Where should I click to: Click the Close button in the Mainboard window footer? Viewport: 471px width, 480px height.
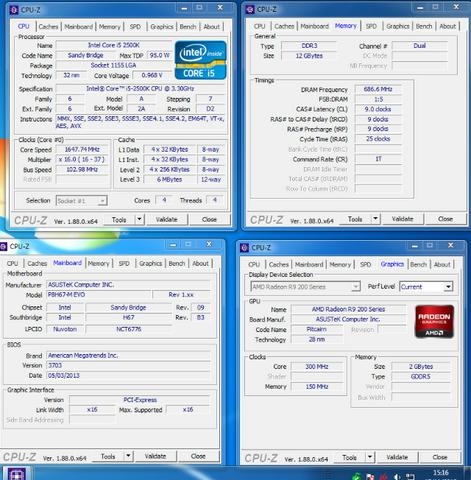198,456
